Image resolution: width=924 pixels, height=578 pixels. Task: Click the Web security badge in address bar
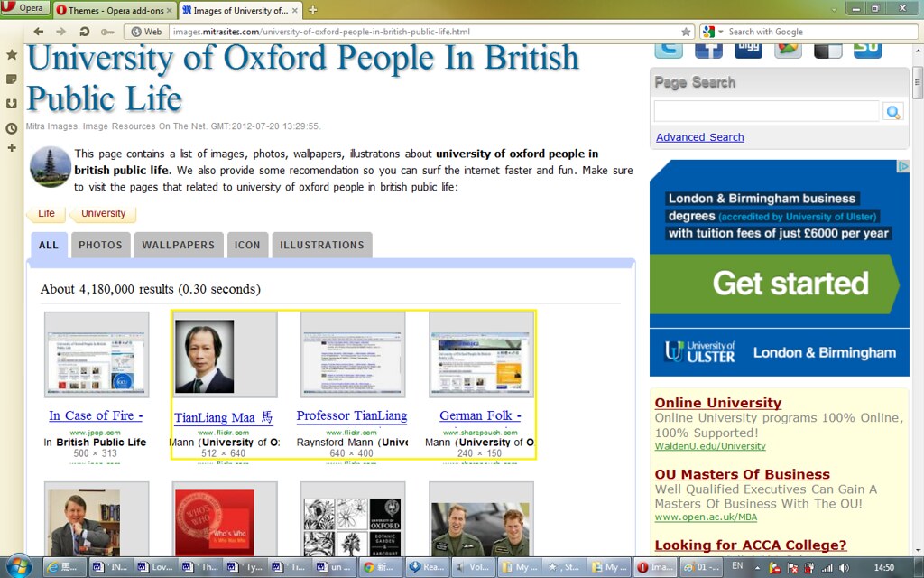[146, 32]
